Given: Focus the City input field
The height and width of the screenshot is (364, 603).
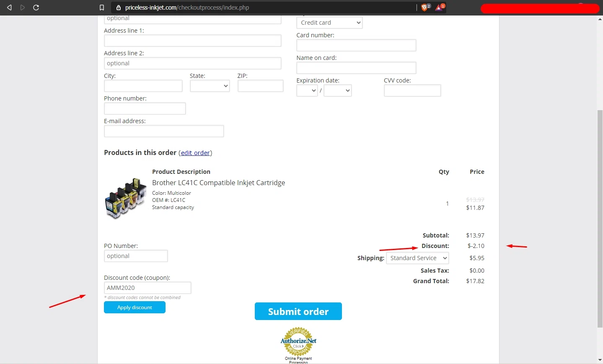Looking at the screenshot, I should point(143,86).
